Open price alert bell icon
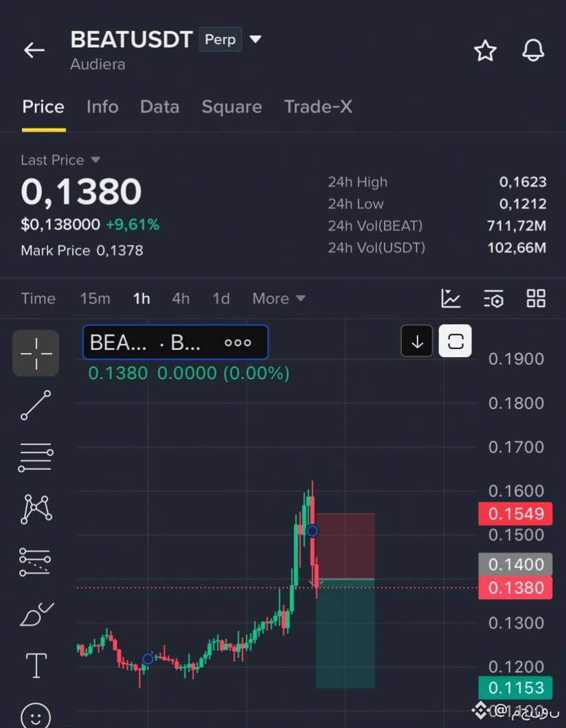566x728 pixels. pos(533,50)
